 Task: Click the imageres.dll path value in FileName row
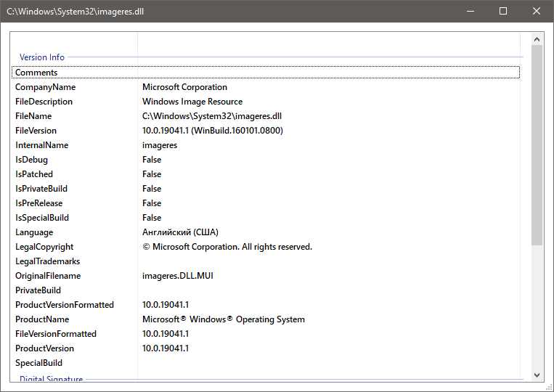click(212, 116)
